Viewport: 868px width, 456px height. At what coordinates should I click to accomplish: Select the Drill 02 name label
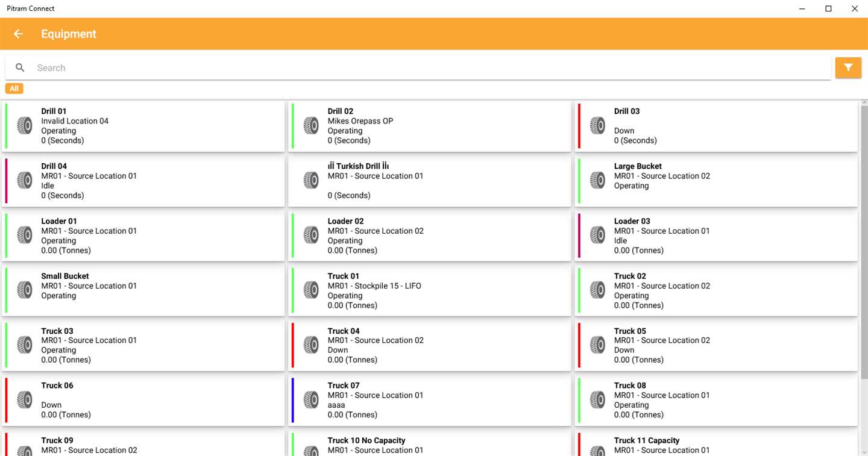click(340, 111)
